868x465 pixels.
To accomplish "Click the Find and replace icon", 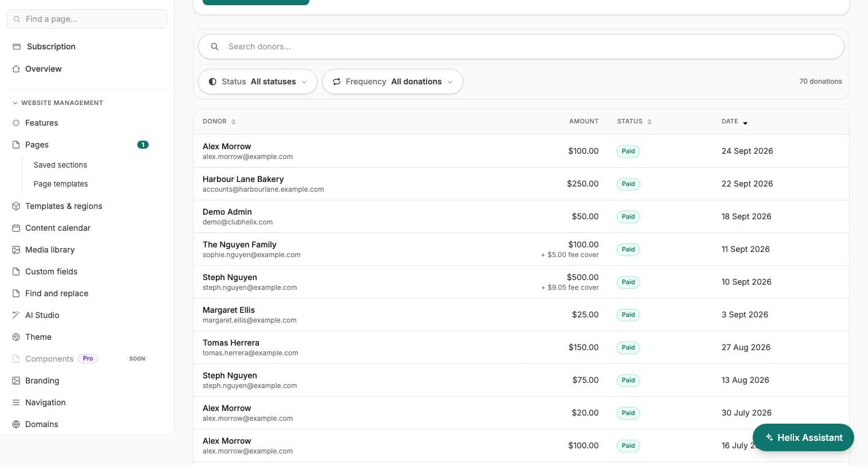I will [x=16, y=293].
